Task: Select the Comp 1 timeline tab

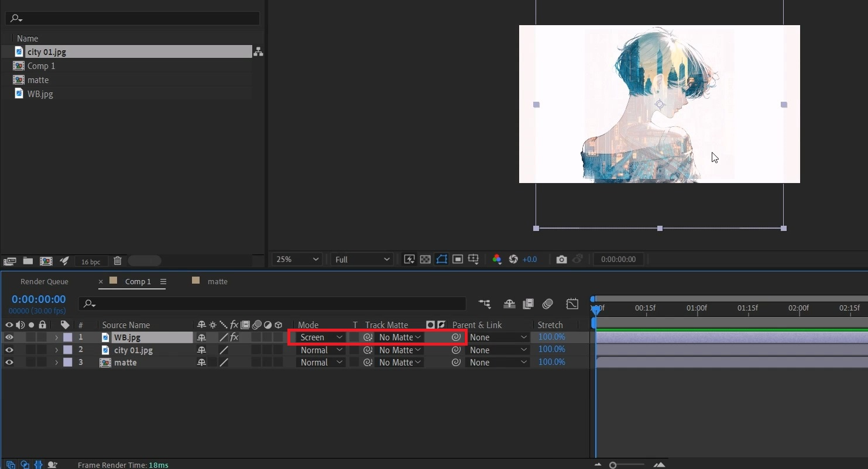Action: coord(138,281)
